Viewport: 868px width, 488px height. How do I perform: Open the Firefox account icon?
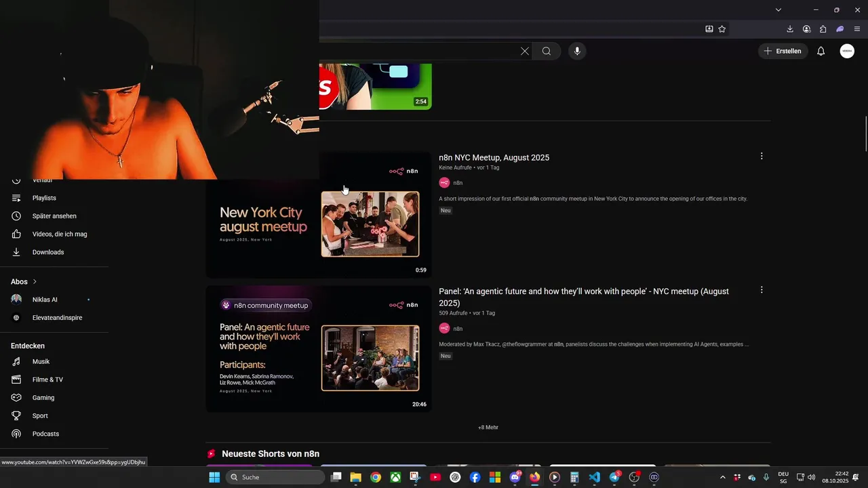coord(806,29)
